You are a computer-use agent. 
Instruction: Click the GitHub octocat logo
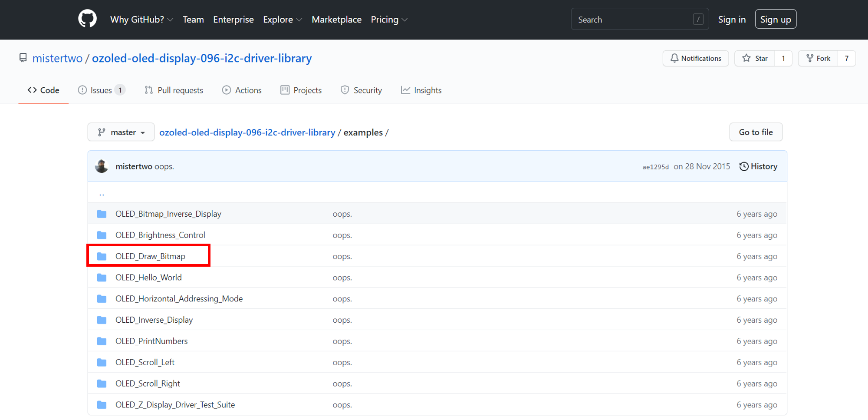pyautogui.click(x=87, y=20)
